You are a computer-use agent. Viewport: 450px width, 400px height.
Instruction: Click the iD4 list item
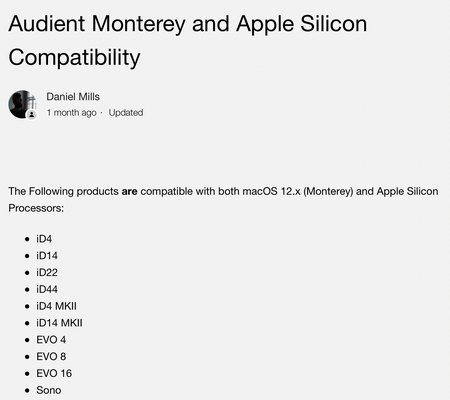tap(44, 239)
